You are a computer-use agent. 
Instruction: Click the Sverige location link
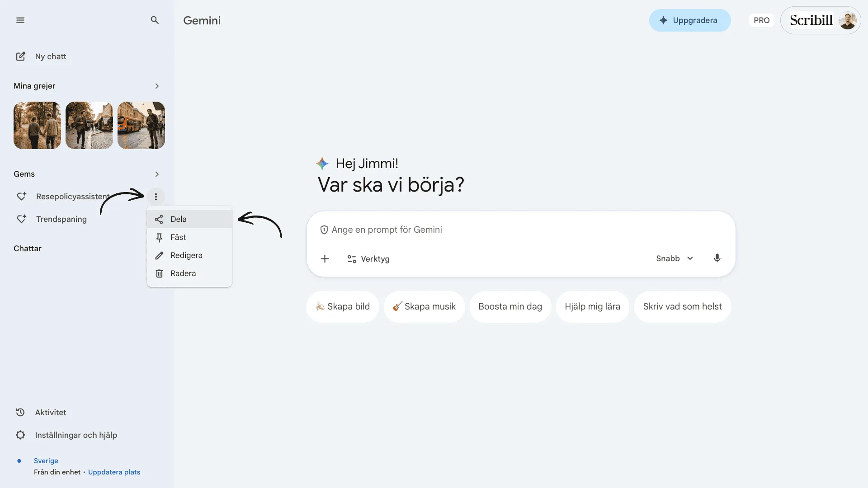pyautogui.click(x=46, y=461)
